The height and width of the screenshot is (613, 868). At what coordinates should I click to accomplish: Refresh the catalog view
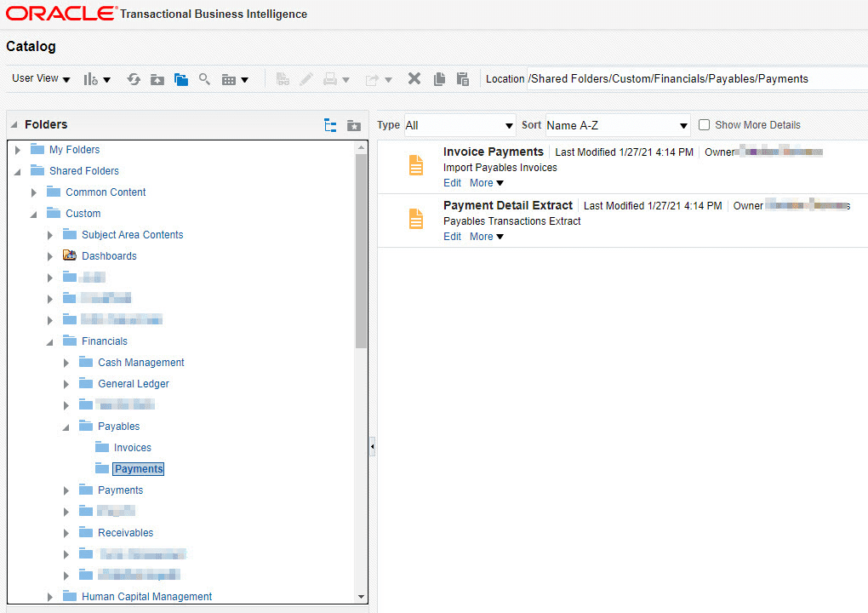[x=134, y=79]
